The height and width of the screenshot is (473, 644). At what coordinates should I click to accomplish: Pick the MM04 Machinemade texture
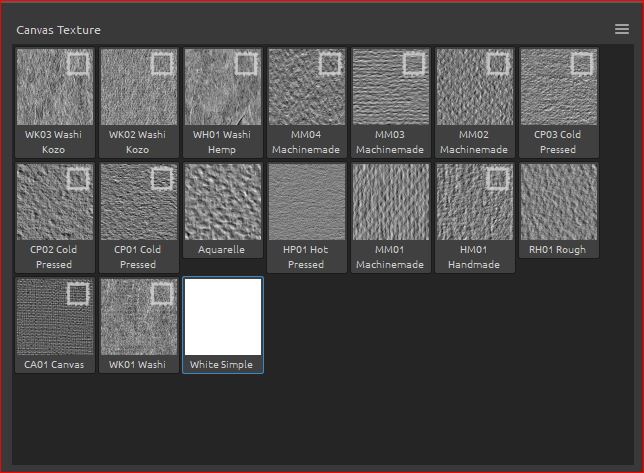(x=307, y=95)
